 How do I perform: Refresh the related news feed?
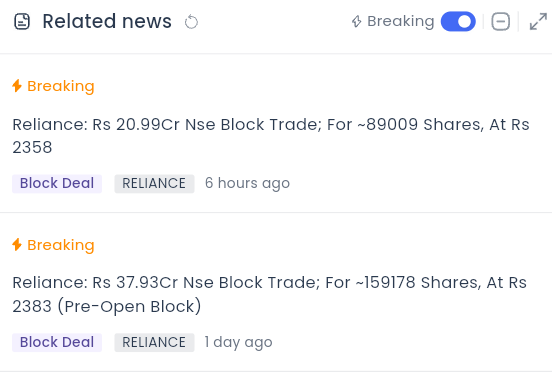pyautogui.click(x=191, y=22)
